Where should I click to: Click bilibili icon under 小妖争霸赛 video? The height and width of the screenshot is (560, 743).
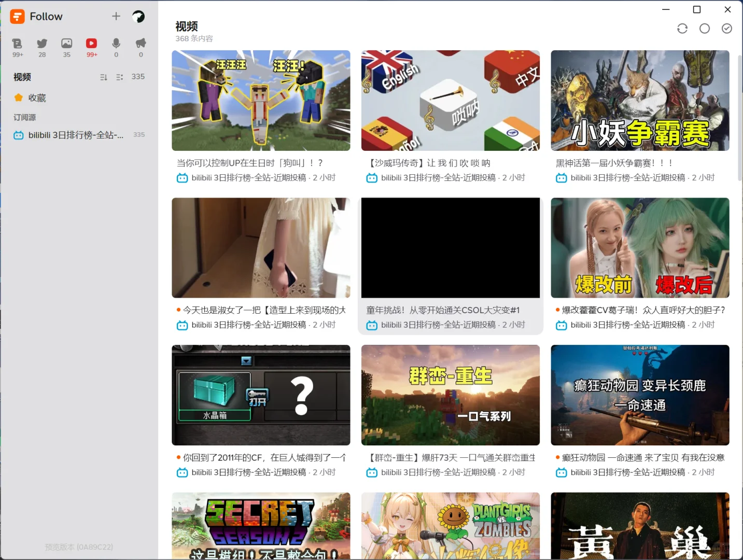click(x=562, y=178)
